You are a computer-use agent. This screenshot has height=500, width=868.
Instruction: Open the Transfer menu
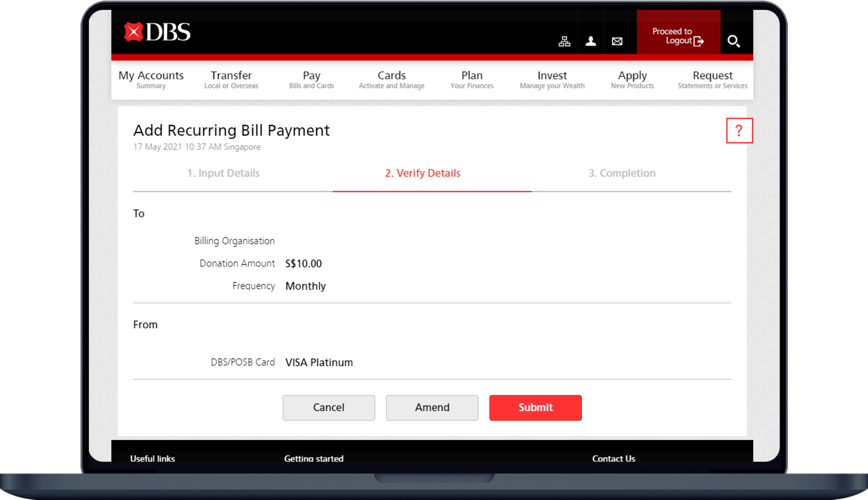pyautogui.click(x=231, y=79)
